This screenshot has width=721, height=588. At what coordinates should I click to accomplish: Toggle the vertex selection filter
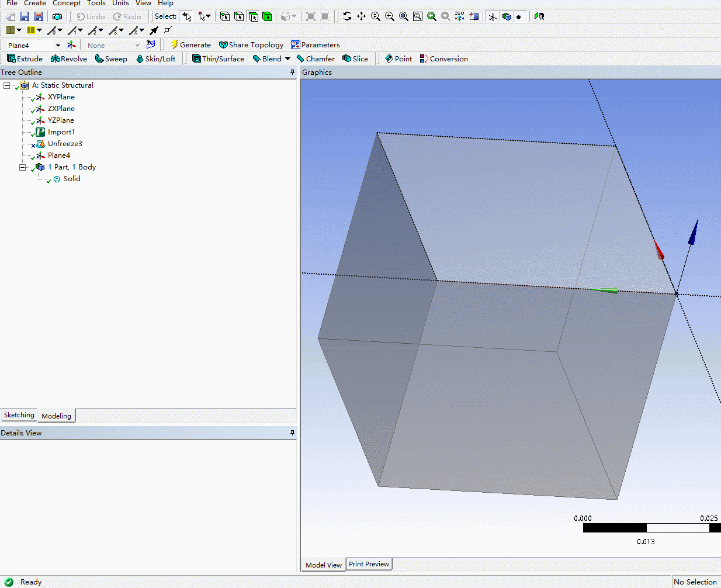coord(225,16)
